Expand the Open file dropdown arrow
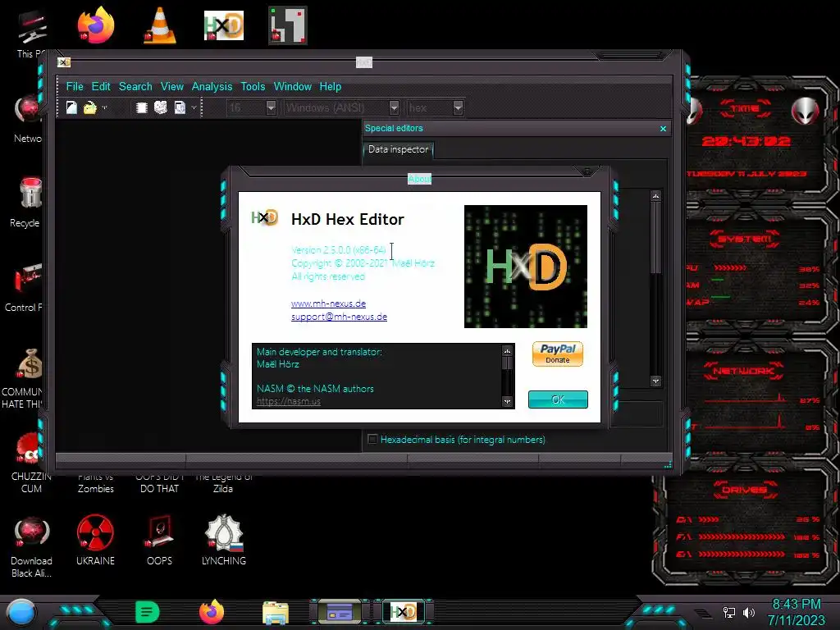840x630 pixels. point(104,107)
